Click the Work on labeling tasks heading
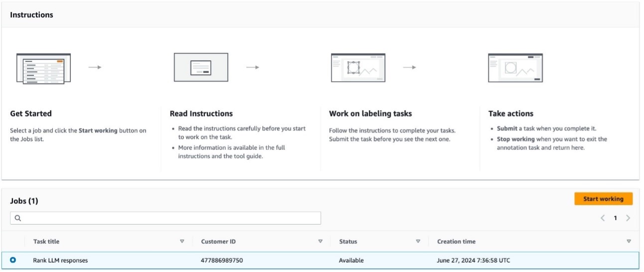Image resolution: width=644 pixels, height=272 pixels. pos(370,114)
